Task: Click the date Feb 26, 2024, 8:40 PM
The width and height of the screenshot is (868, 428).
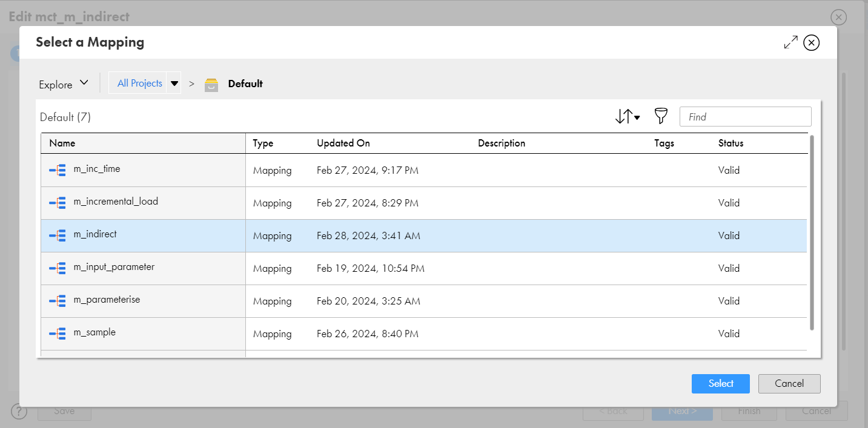Action: click(368, 334)
